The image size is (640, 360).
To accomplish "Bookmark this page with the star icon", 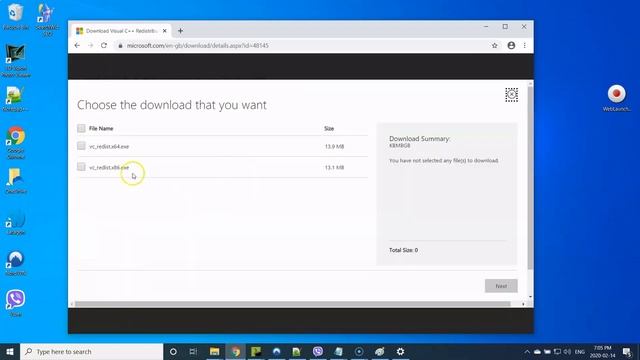I will (x=494, y=45).
